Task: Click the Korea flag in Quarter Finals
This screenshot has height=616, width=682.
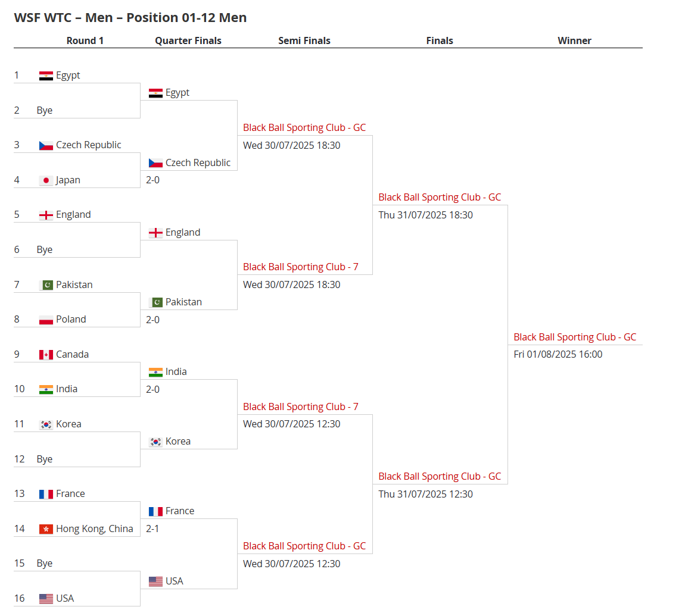Action: tap(155, 442)
